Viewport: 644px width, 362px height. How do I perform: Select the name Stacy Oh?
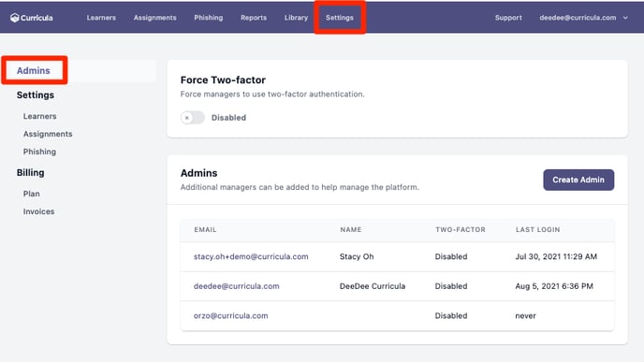coord(357,256)
